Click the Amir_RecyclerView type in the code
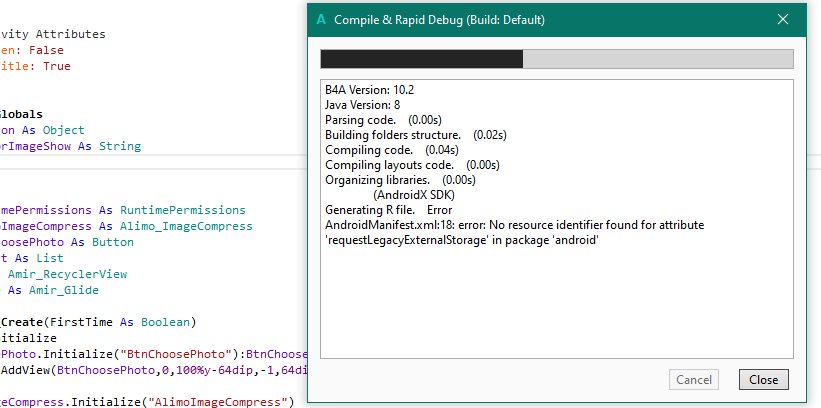The height and width of the screenshot is (408, 821). (68, 274)
